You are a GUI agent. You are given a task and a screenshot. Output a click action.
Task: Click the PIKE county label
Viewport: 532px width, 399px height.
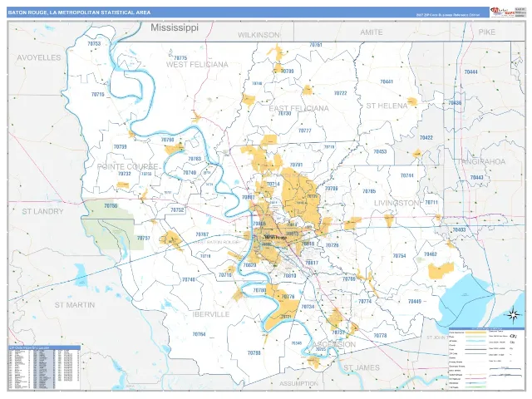(487, 32)
